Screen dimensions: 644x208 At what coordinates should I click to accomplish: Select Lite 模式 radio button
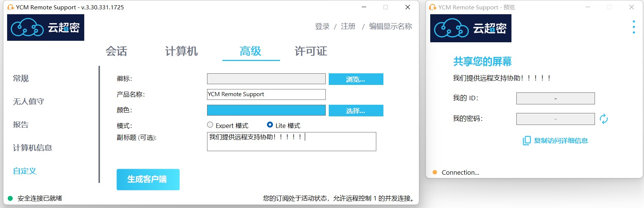(x=270, y=125)
